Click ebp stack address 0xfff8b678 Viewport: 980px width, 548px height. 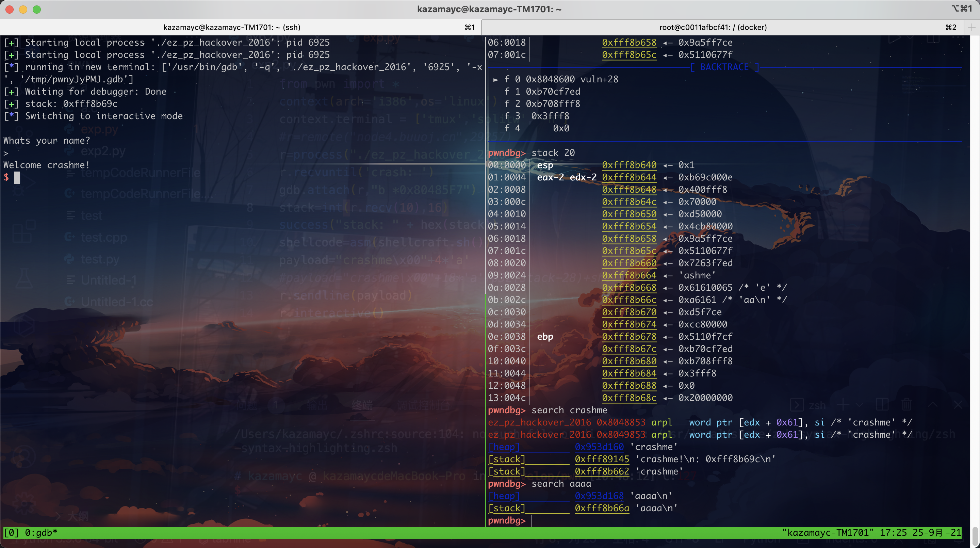point(629,336)
